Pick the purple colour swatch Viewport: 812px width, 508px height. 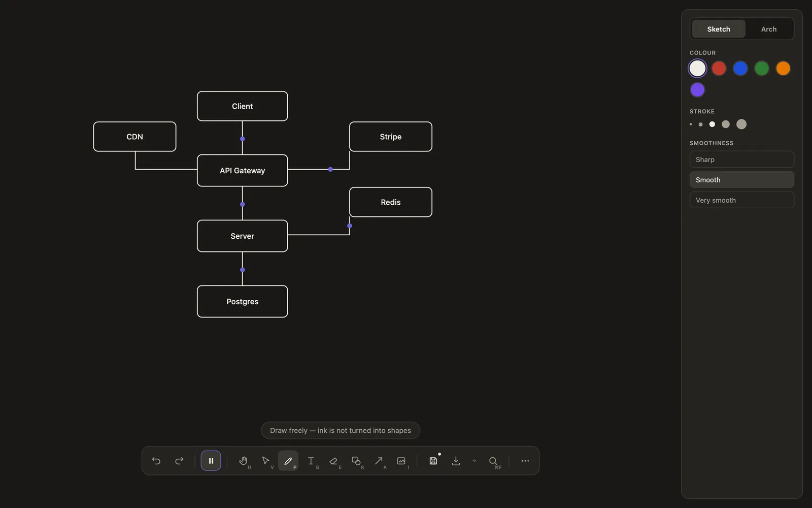[697, 90]
